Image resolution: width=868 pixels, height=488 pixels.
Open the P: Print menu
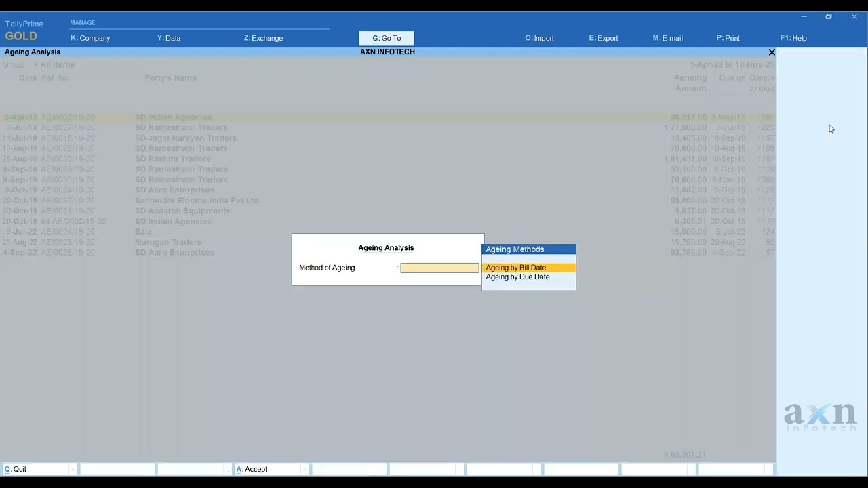pyautogui.click(x=728, y=38)
